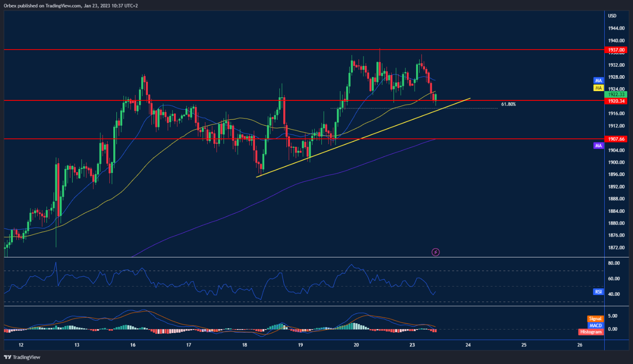Select the 61.80% Fibonacci level label
This screenshot has width=633, height=364.
pos(508,104)
